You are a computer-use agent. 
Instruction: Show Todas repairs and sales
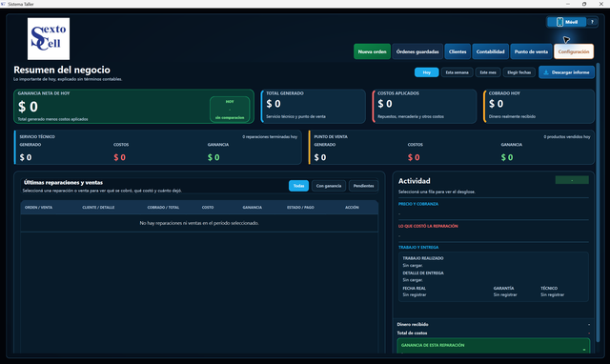click(x=298, y=186)
